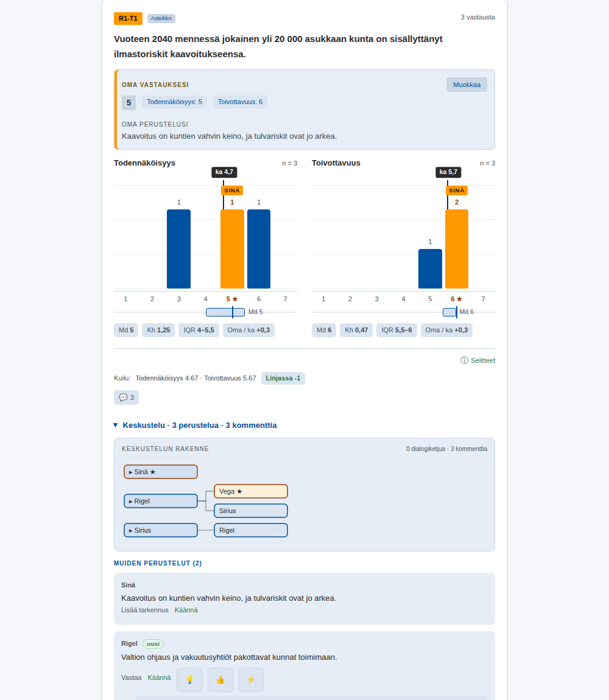
Task: Click the Toivottavuus median range slider
Action: click(449, 312)
